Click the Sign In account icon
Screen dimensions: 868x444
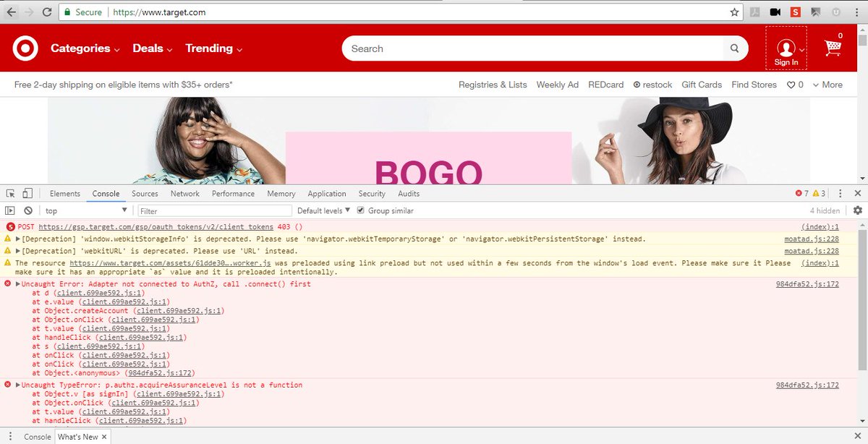[x=786, y=47]
